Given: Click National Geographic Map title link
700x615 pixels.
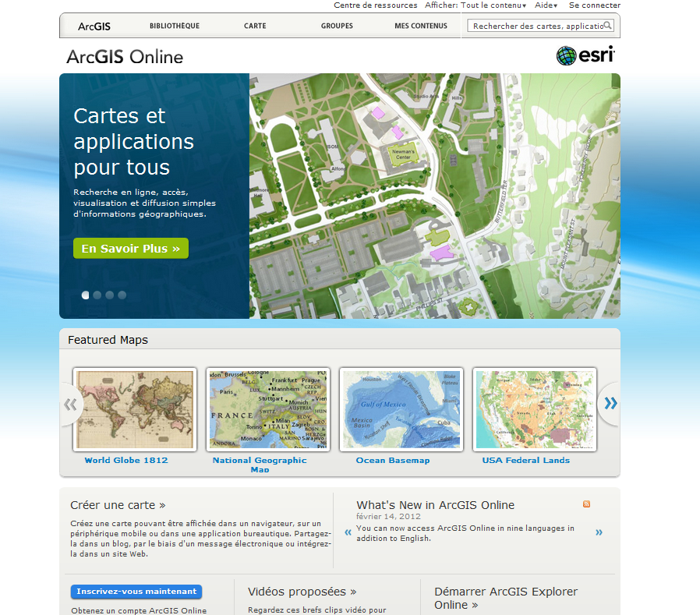Looking at the screenshot, I should point(260,464).
